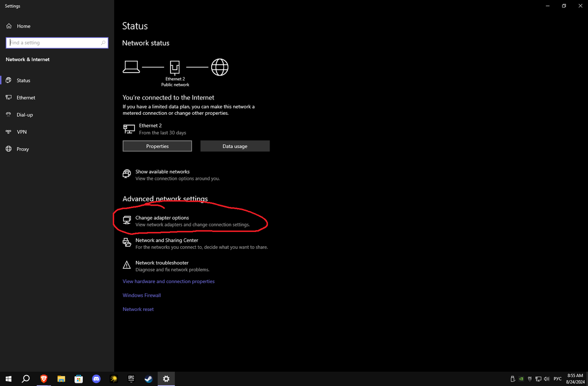Click the magnifier icon in the search box

pos(103,43)
